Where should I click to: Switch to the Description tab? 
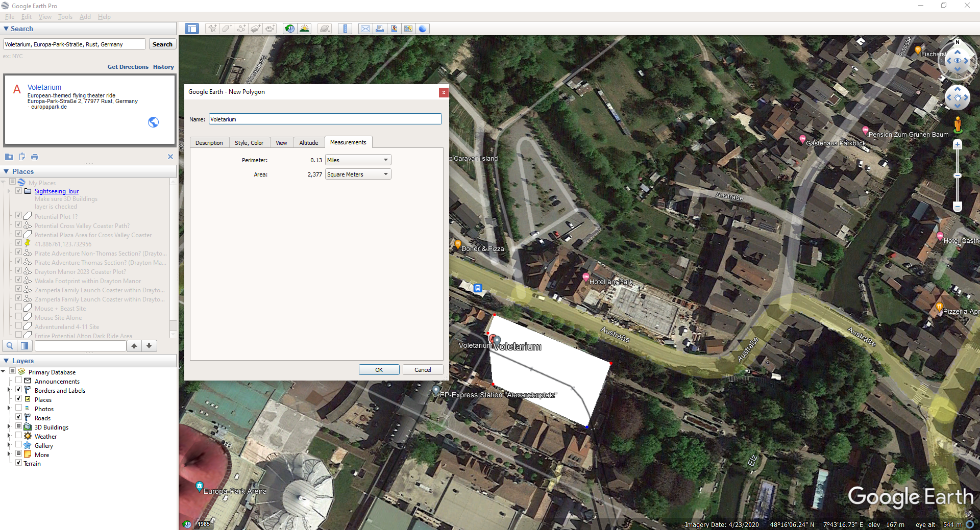tap(209, 143)
